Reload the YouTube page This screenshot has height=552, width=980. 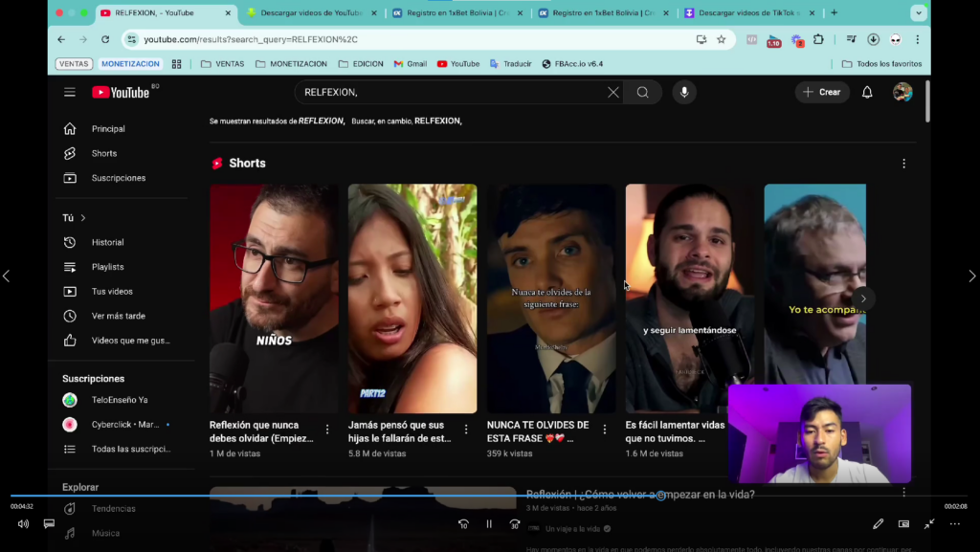(105, 39)
